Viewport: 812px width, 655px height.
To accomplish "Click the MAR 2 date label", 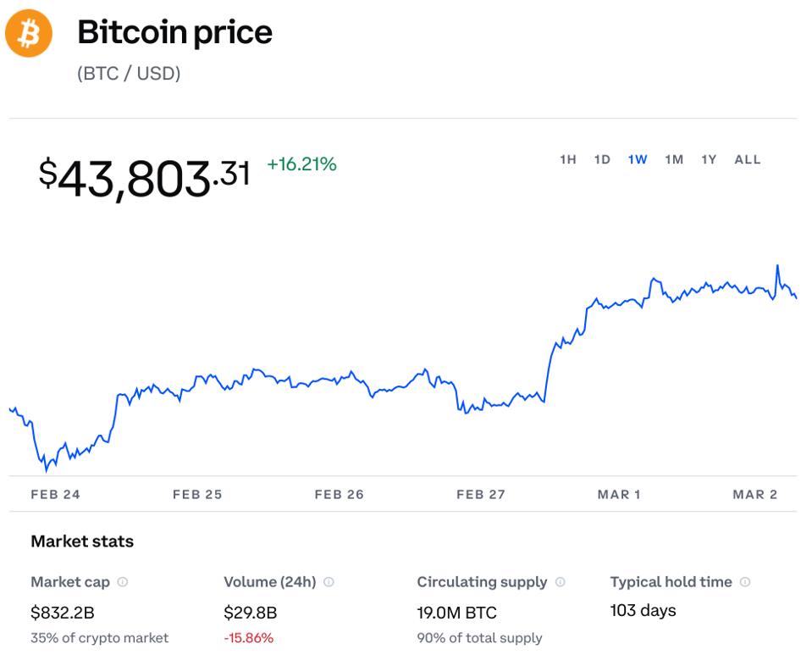I will [754, 494].
